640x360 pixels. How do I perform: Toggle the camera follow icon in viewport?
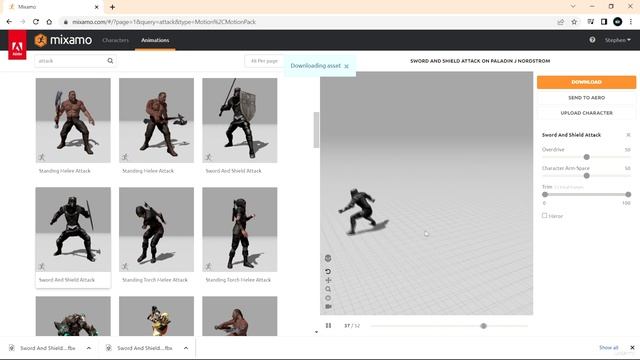[x=328, y=307]
